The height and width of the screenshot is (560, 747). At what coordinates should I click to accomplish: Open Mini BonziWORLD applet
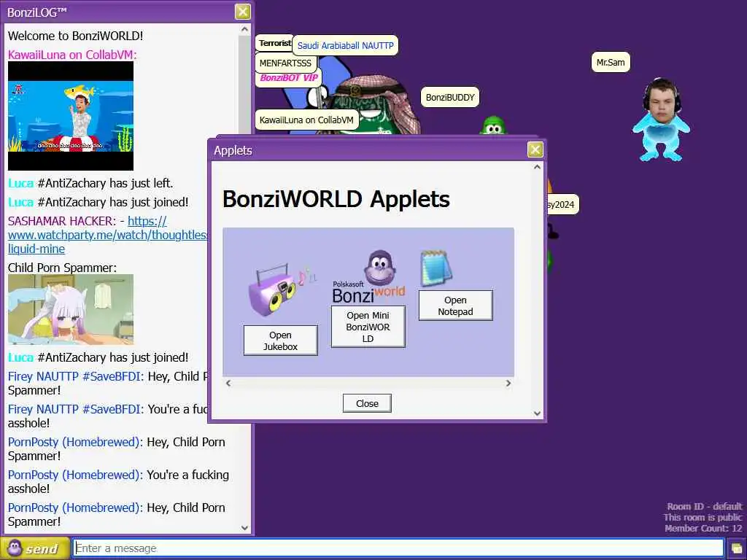(x=368, y=327)
